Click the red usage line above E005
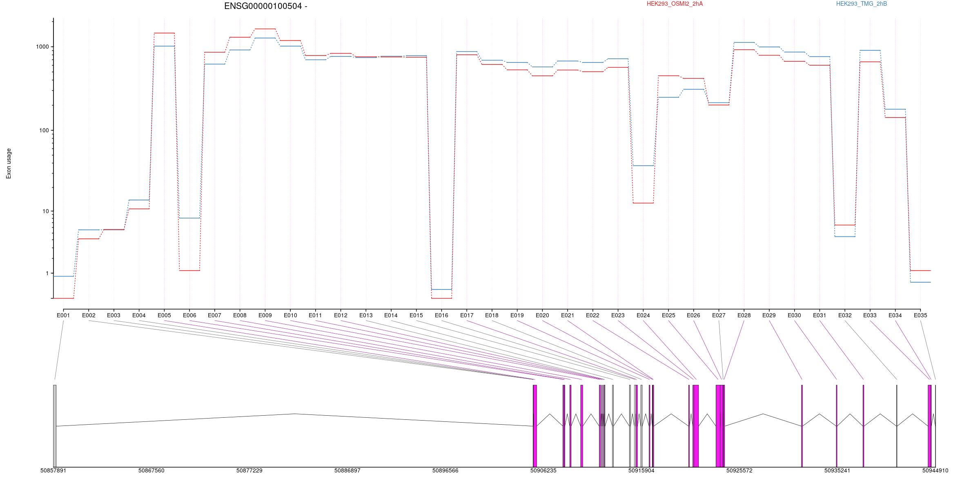The width and height of the screenshot is (980, 490). (164, 33)
